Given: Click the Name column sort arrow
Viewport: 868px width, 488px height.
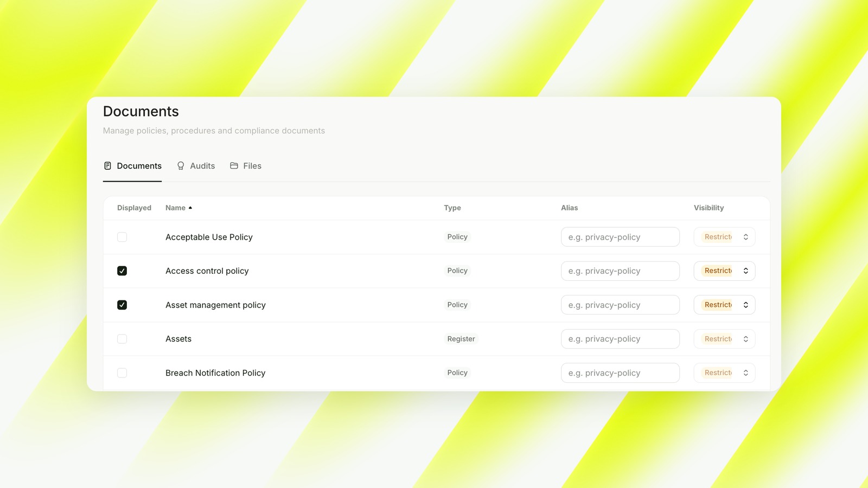Looking at the screenshot, I should [190, 208].
